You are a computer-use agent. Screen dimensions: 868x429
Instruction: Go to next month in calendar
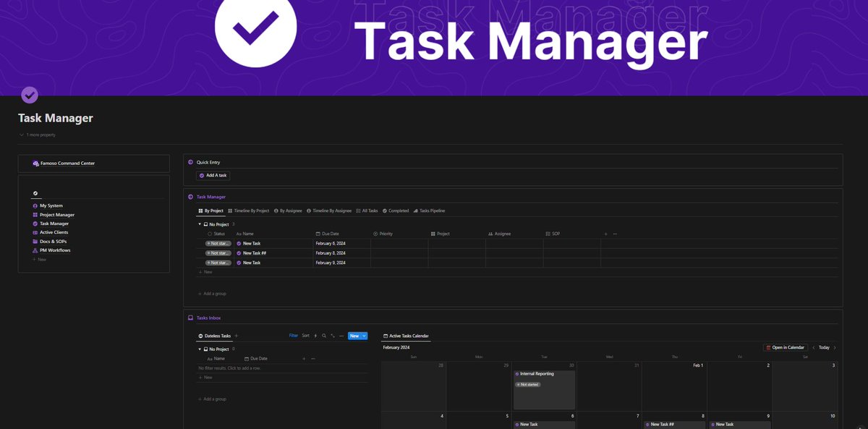(x=835, y=347)
